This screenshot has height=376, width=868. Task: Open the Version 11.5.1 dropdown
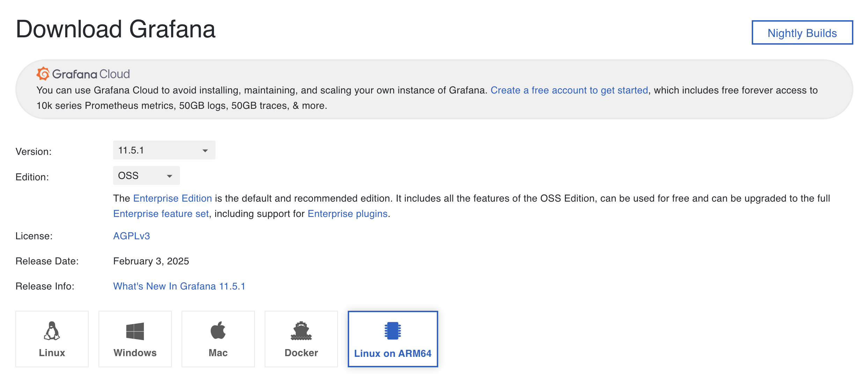click(x=164, y=150)
